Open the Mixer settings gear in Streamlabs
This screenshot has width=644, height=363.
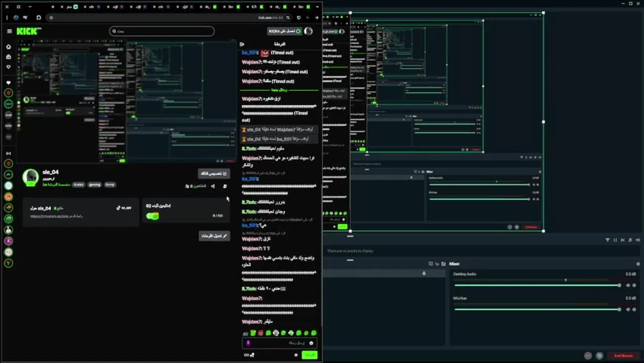pos(638,264)
